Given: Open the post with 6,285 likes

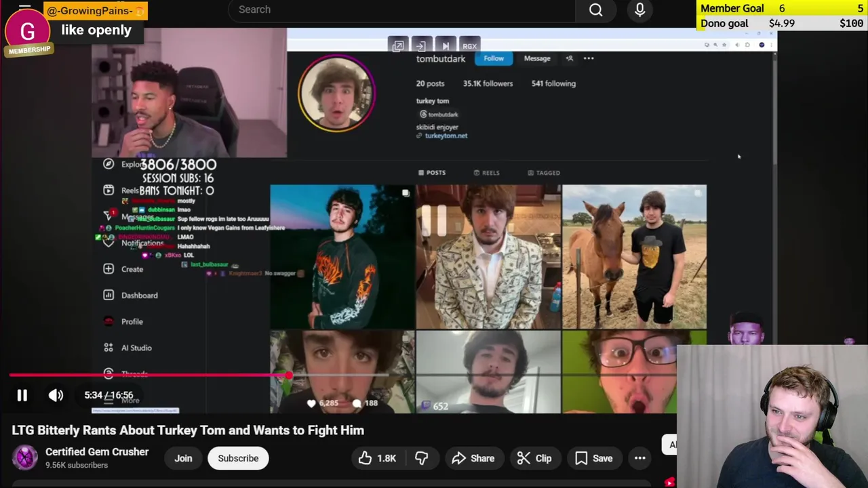Looking at the screenshot, I should (342, 372).
